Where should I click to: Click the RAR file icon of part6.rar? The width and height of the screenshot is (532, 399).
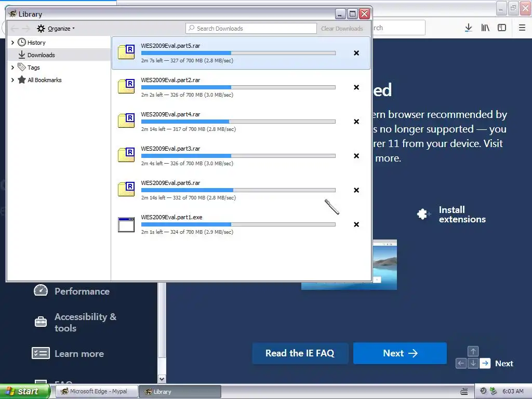(126, 190)
